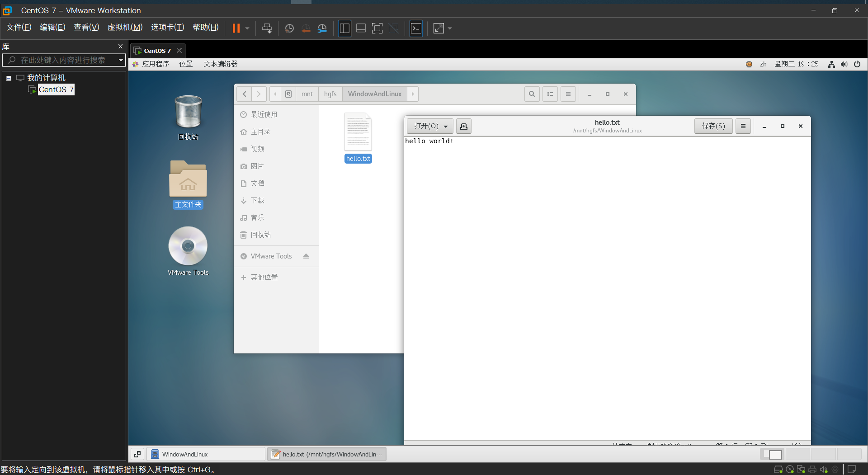Click the path bar left scroll arrow

[275, 94]
